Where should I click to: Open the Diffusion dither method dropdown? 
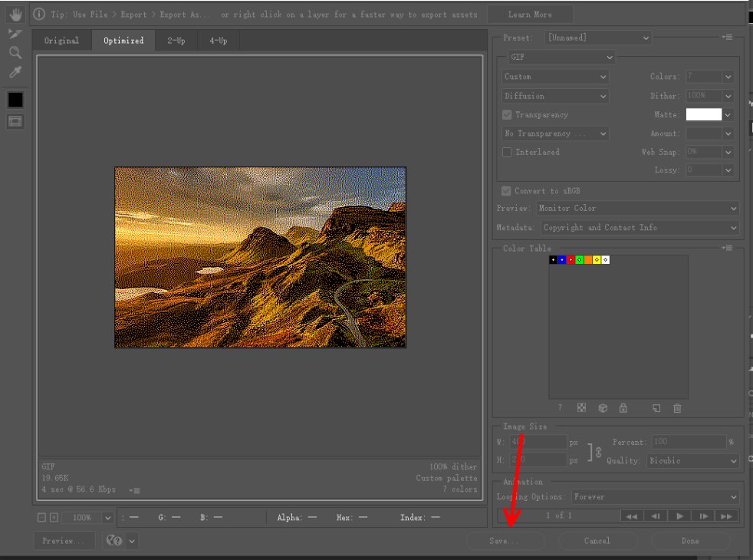point(555,96)
